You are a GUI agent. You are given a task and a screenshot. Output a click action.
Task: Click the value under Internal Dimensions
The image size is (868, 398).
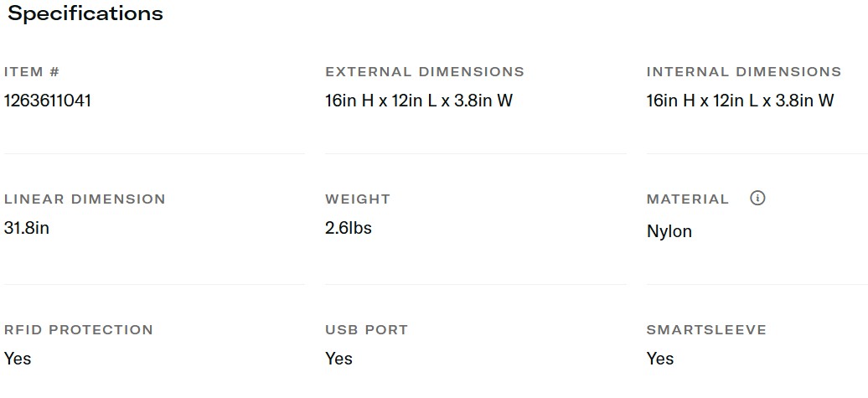pos(741,101)
